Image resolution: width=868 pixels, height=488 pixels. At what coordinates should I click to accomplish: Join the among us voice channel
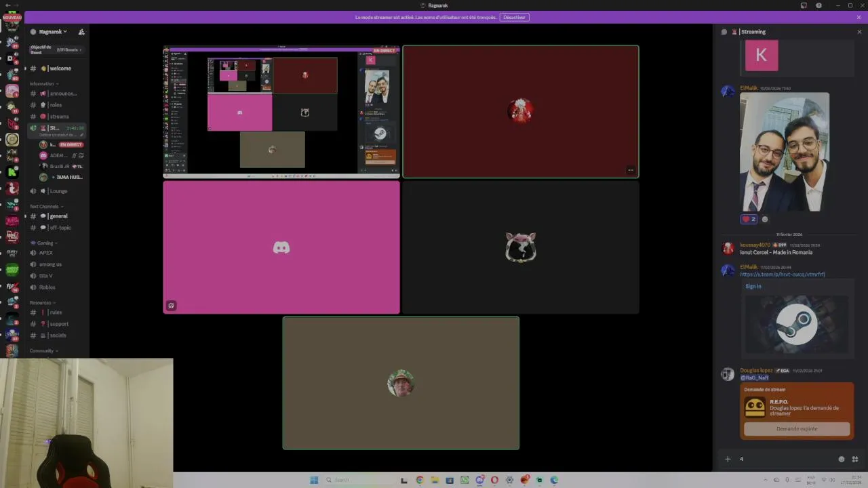57,264
